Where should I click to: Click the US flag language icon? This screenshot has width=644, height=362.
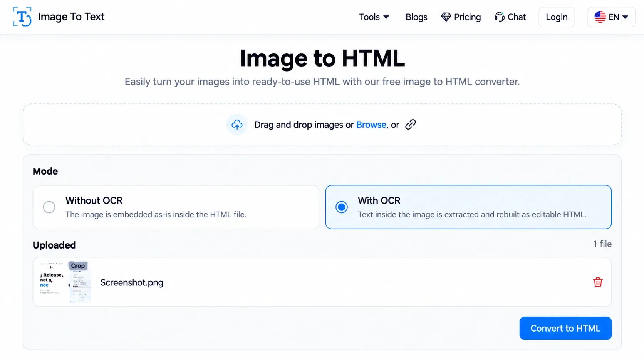(600, 17)
